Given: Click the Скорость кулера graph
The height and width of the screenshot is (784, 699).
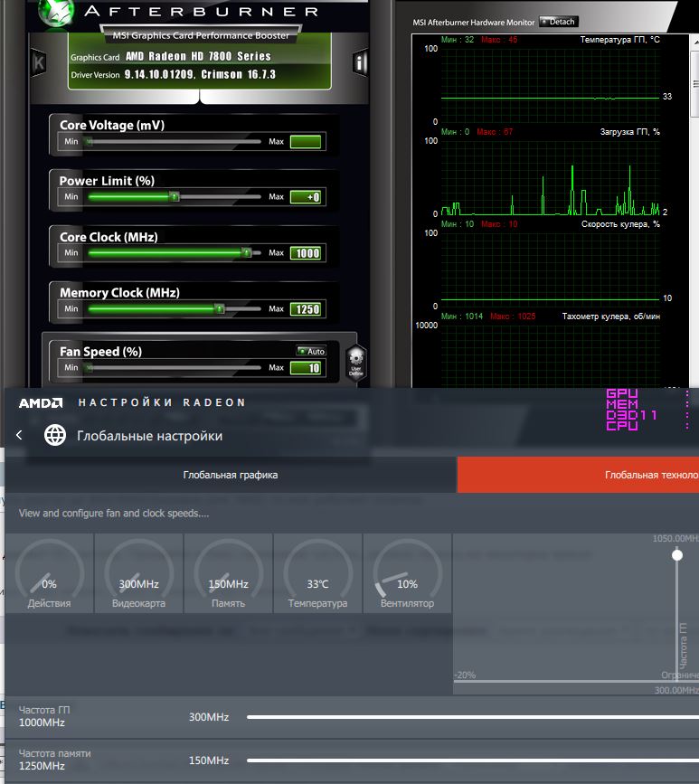Looking at the screenshot, I should pyautogui.click(x=550, y=270).
